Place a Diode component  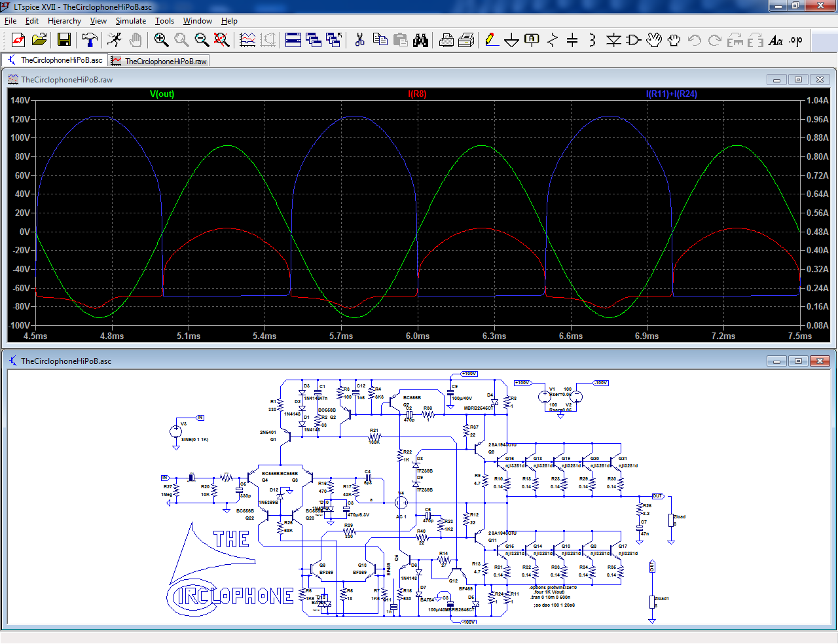(613, 41)
